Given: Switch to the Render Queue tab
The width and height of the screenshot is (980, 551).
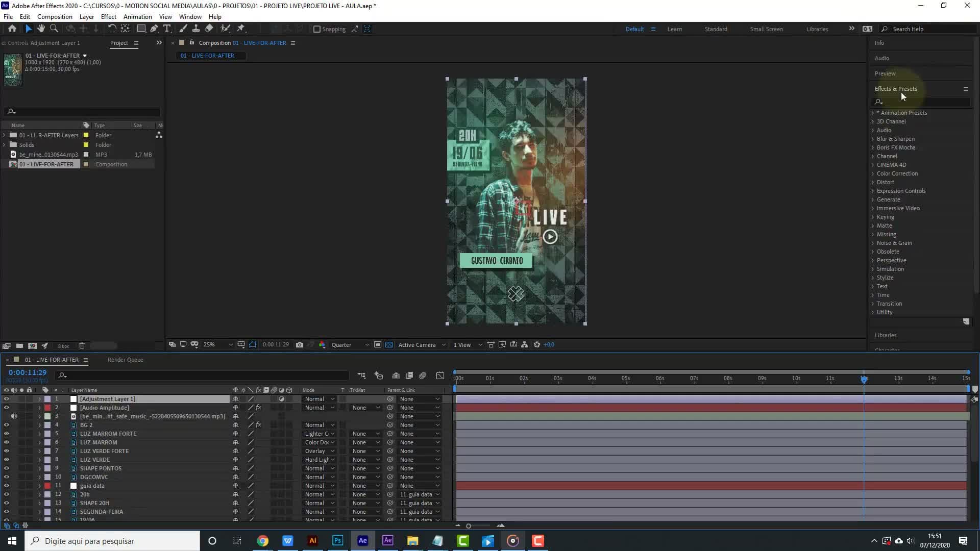Looking at the screenshot, I should pyautogui.click(x=125, y=360).
